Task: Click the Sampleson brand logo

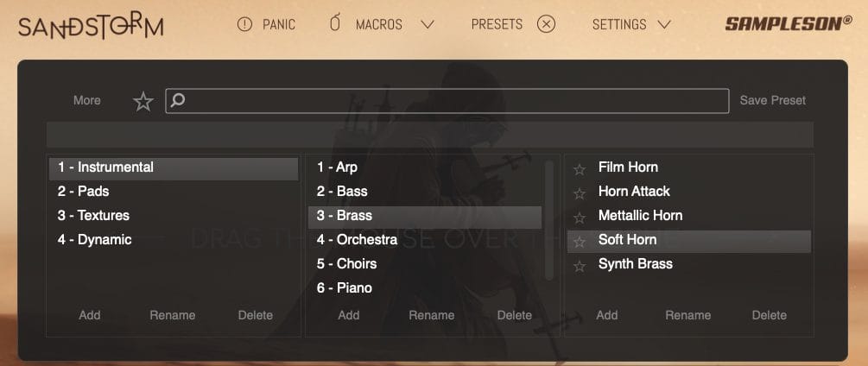Action: pos(789,23)
